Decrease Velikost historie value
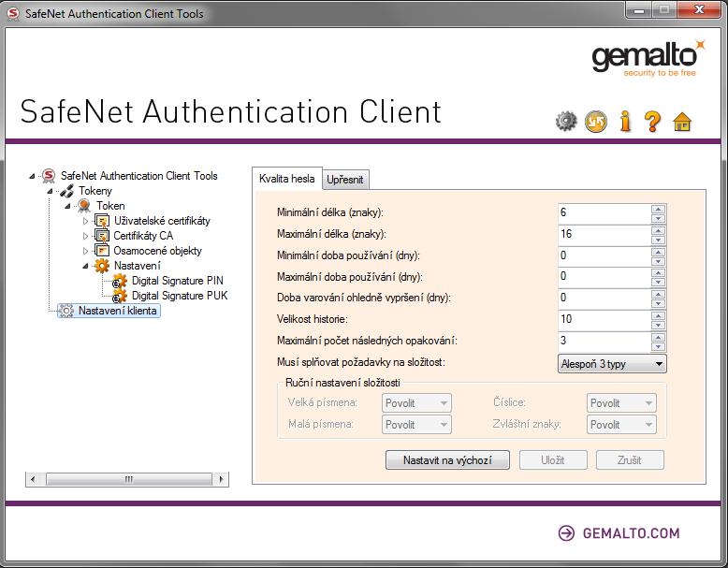 click(x=658, y=325)
